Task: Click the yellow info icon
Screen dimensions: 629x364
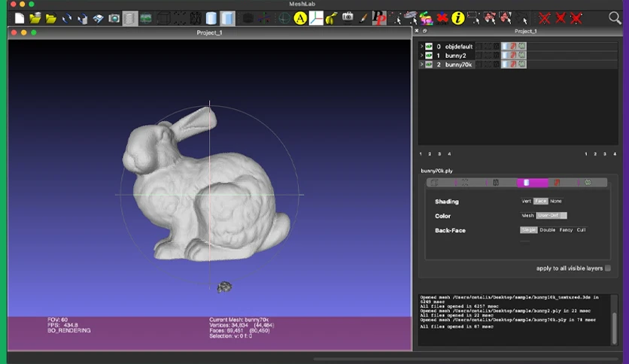Action: point(457,19)
